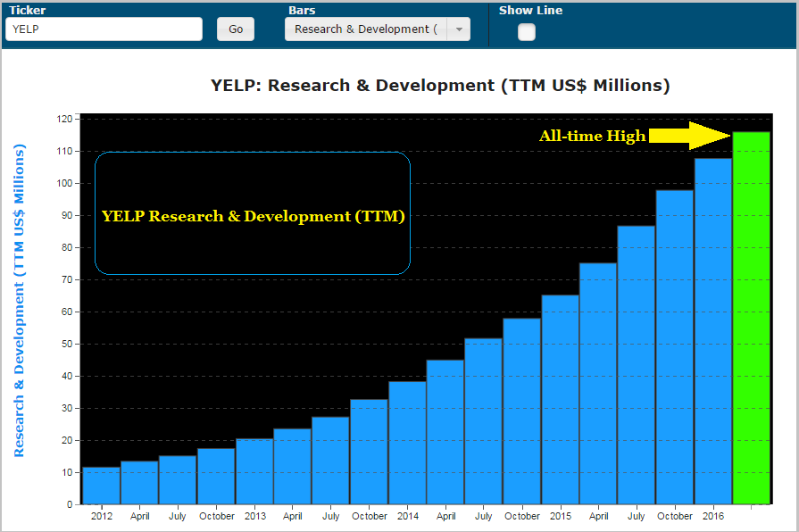
Task: Click the '2016' x-axis label
Action: pos(713,516)
